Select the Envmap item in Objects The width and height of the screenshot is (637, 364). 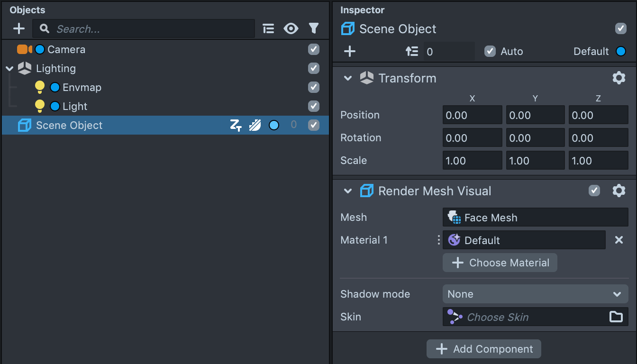[x=82, y=88]
